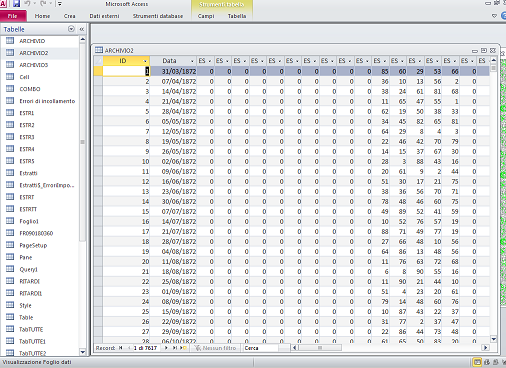Click the RITARDI table icon

pos(10,281)
